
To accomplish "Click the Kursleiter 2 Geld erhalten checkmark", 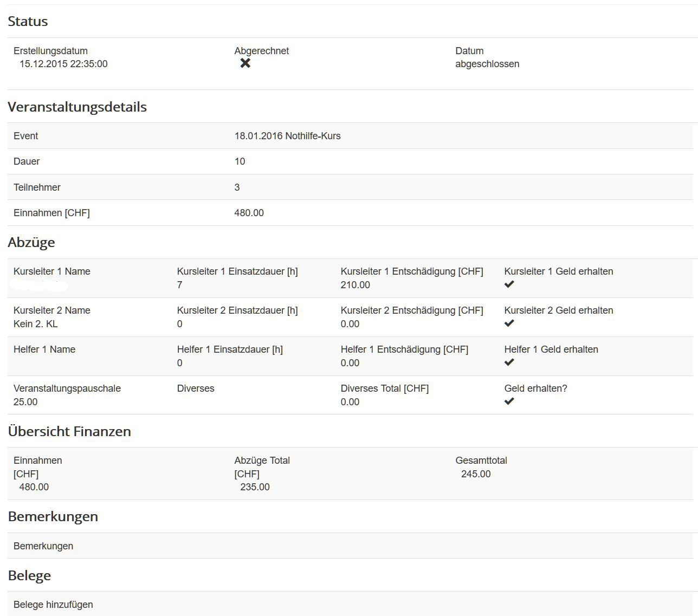I will point(509,323).
